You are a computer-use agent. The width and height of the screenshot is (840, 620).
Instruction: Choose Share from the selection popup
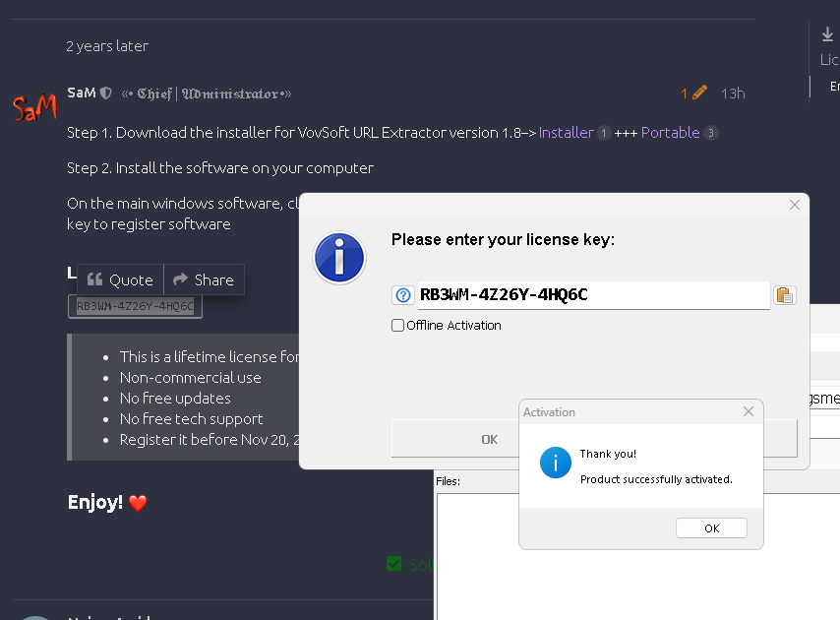click(x=204, y=279)
